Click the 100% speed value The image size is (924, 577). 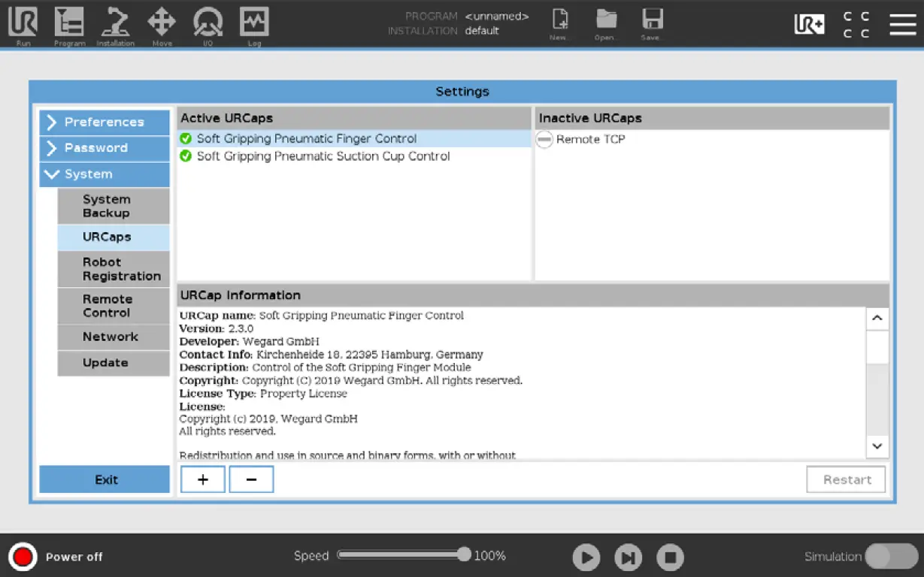click(490, 556)
